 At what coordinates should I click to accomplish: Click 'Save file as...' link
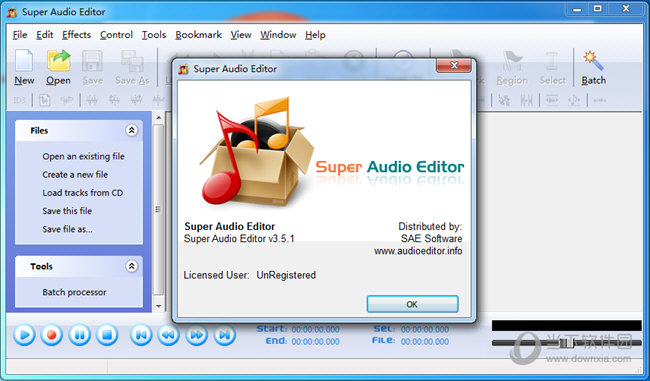(67, 229)
